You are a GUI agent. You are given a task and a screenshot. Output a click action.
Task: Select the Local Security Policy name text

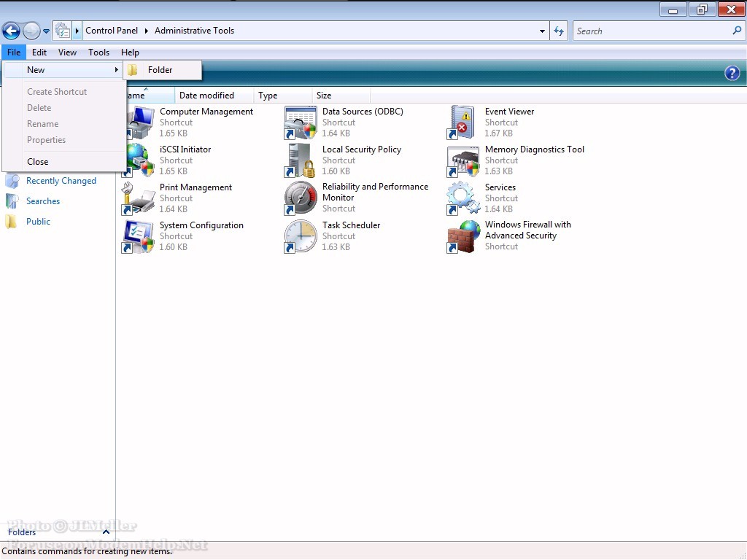[x=362, y=149]
